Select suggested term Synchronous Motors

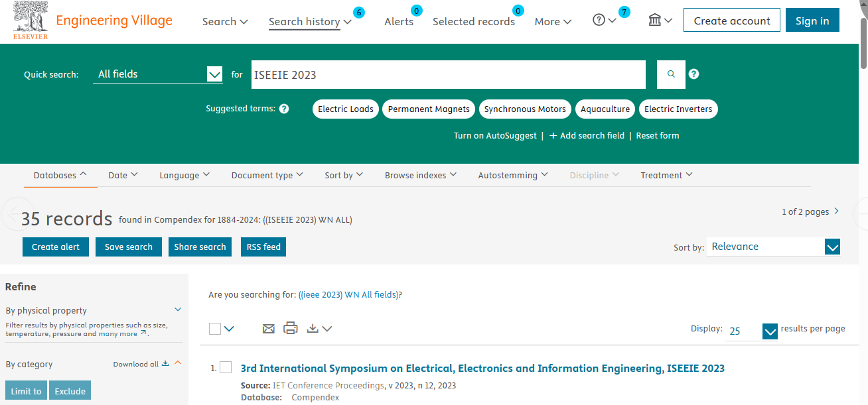point(525,109)
